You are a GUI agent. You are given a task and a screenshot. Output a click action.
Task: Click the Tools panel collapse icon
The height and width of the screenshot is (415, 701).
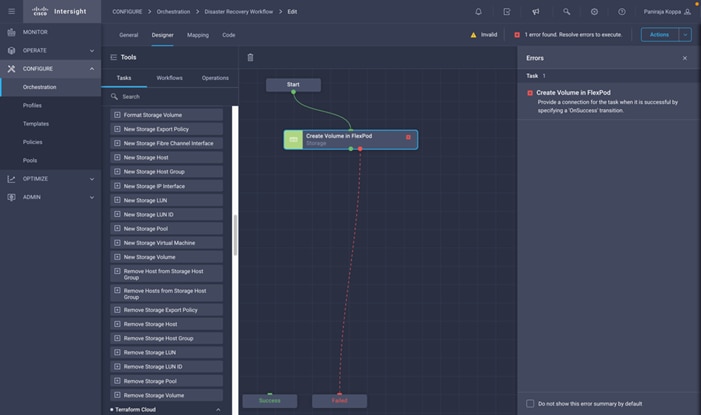tap(114, 57)
